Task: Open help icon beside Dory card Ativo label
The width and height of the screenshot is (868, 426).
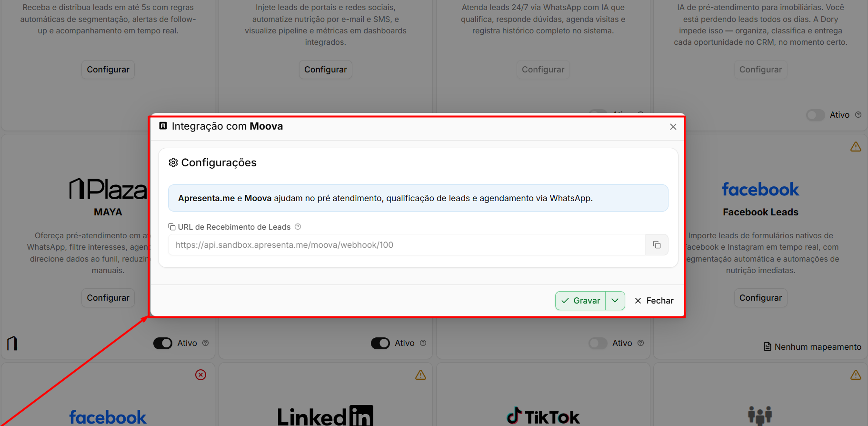Action: pos(858,115)
